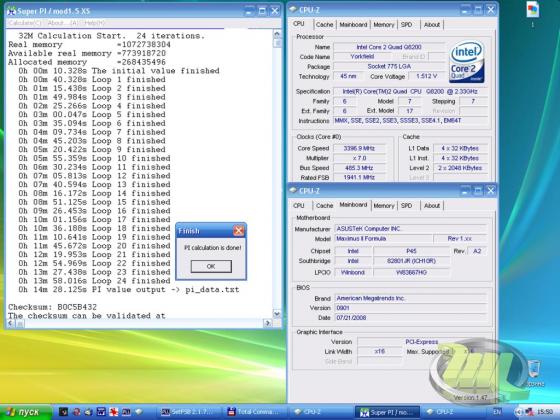Click the third quick launch icon, grey
Image resolution: width=560 pixels, height=420 pixels.
click(x=89, y=412)
